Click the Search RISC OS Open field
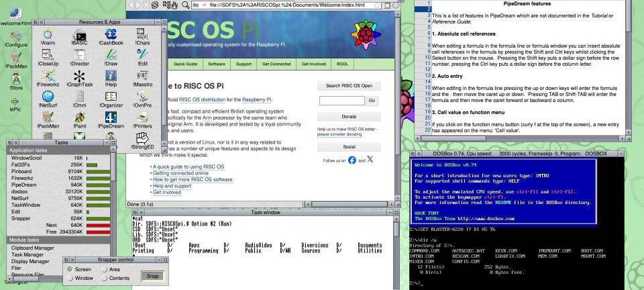Image resolution: width=644 pixels, height=290 pixels. (341, 101)
